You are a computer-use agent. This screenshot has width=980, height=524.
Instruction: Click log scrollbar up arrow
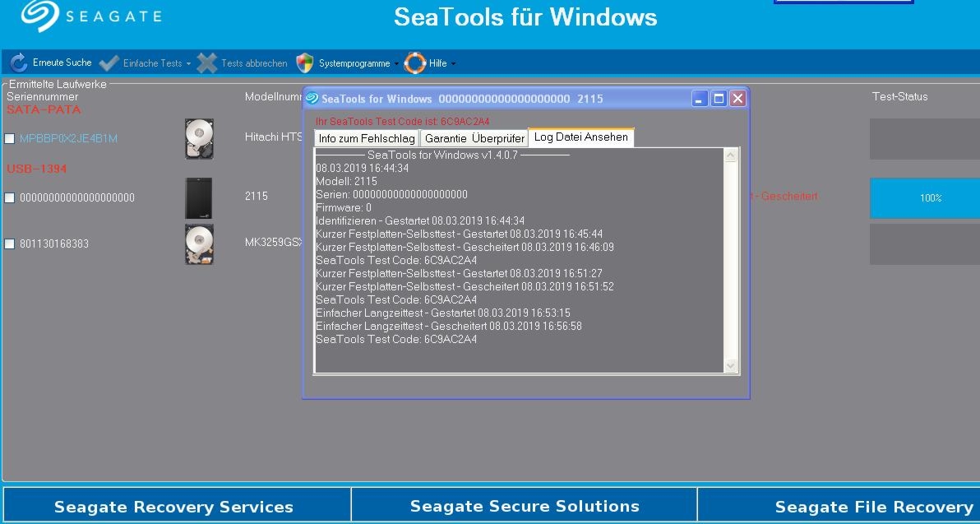pyautogui.click(x=731, y=155)
